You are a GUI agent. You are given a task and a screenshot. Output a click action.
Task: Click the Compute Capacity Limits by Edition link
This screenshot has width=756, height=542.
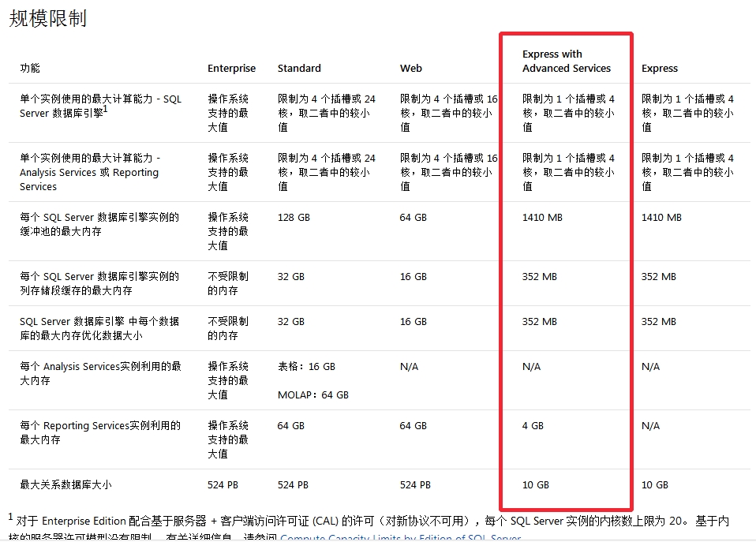(400, 537)
